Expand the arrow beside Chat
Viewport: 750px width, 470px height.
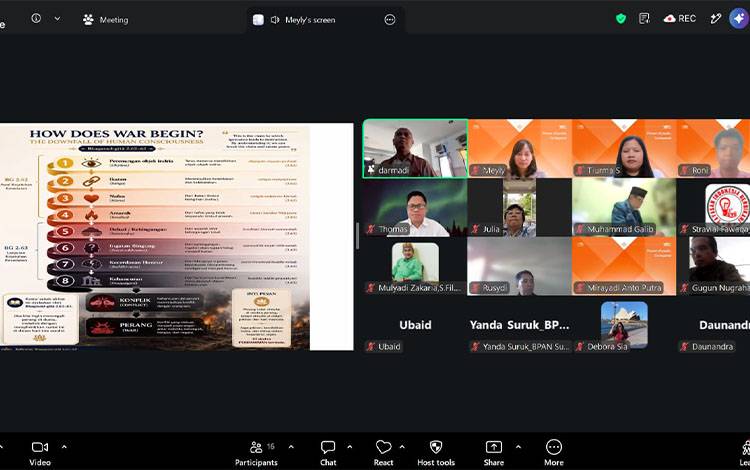pos(350,447)
